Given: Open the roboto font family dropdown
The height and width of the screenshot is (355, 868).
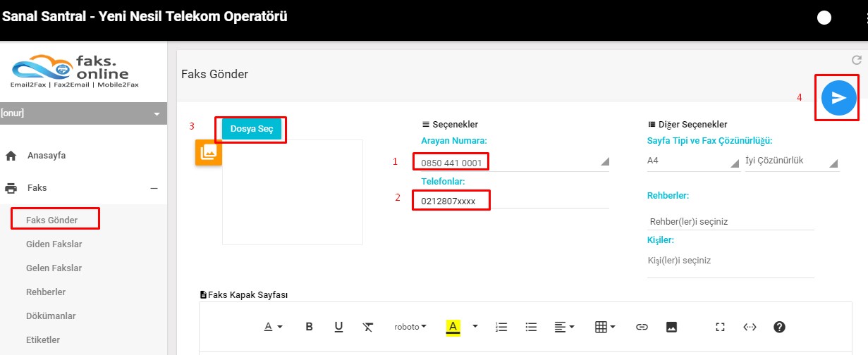Looking at the screenshot, I should 410,327.
